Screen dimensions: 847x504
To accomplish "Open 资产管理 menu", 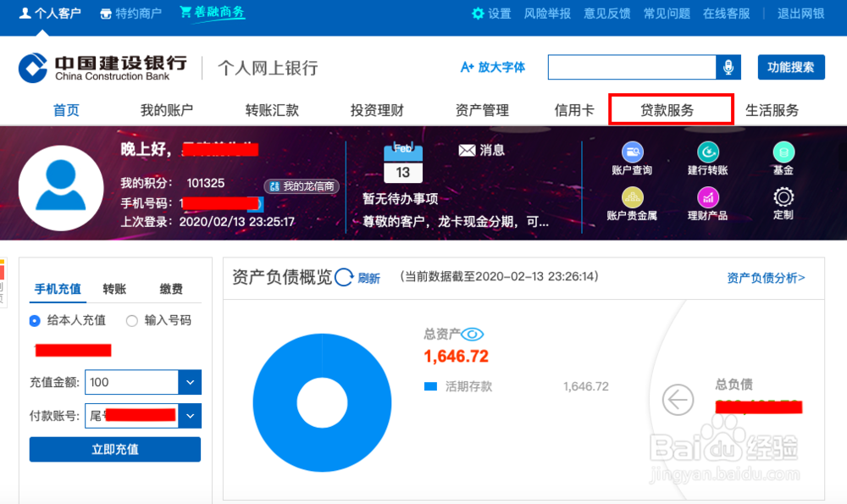I will [482, 110].
